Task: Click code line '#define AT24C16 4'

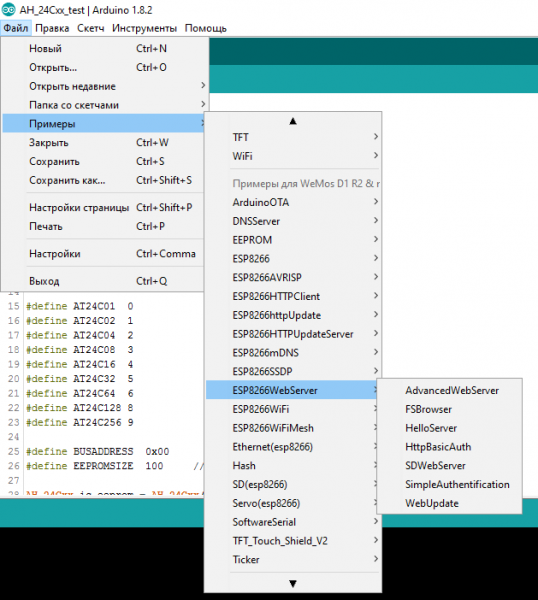Action: pos(80,364)
